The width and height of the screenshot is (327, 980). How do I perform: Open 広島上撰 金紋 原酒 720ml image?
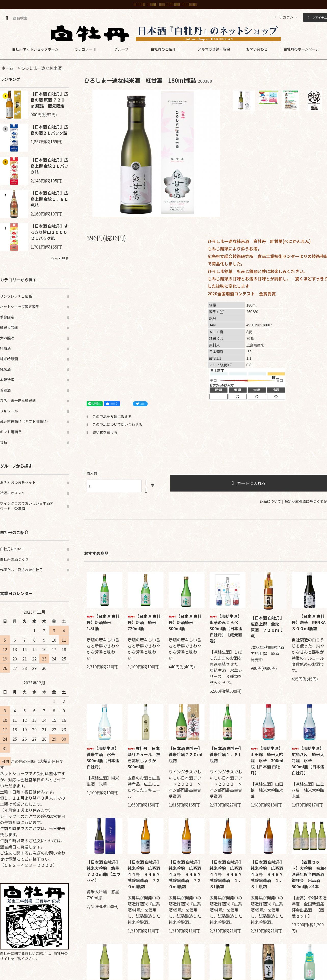coord(268,590)
